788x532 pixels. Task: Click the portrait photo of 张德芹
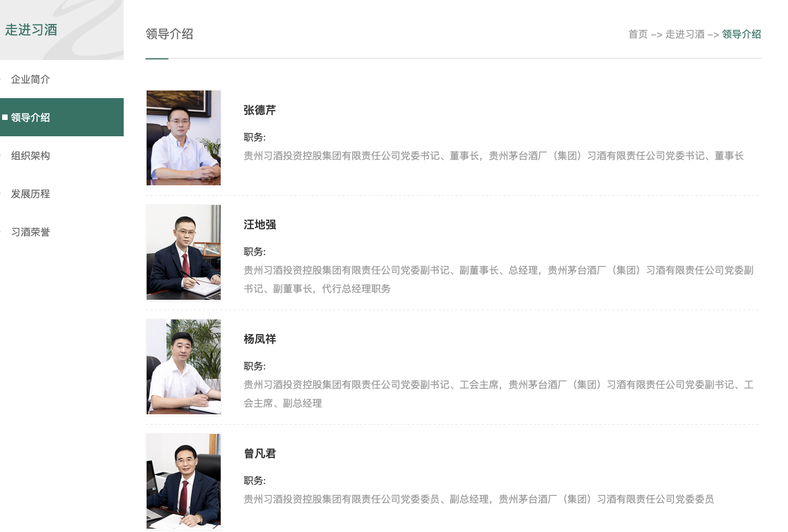[184, 138]
